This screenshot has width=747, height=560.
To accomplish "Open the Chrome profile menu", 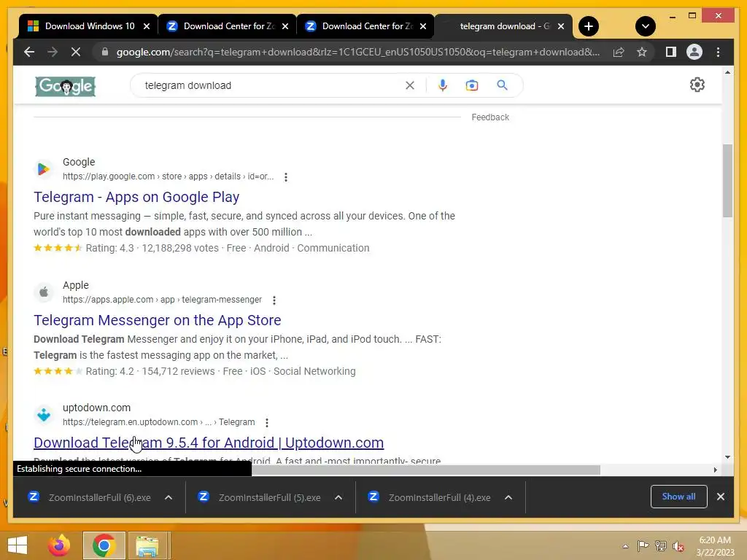I will [x=694, y=52].
